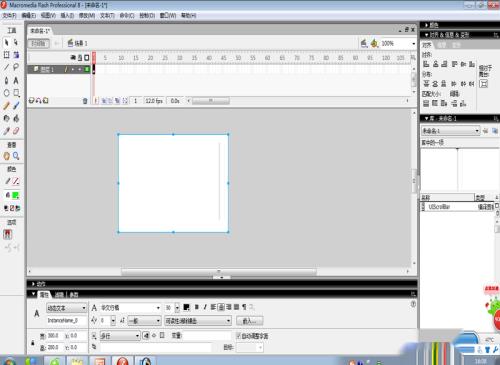This screenshot has height=365, width=500.
Task: Click the 12.0 fps frame rate field
Action: point(154,101)
